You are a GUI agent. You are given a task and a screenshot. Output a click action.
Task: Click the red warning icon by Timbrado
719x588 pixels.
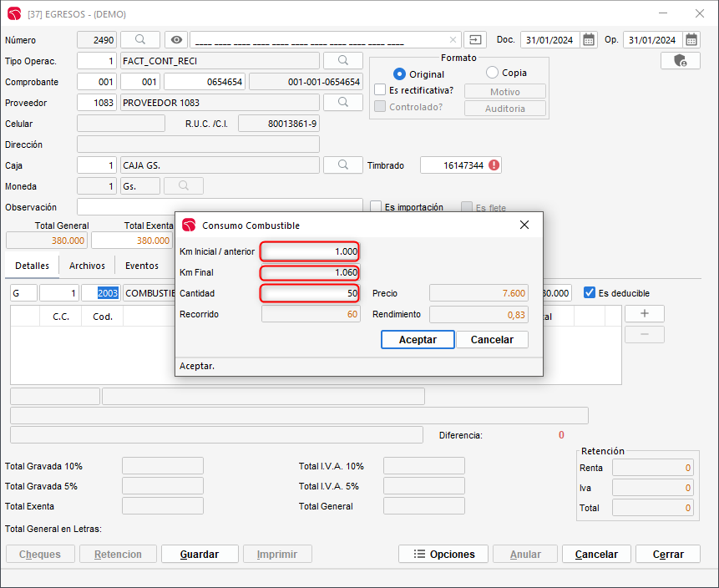(494, 165)
